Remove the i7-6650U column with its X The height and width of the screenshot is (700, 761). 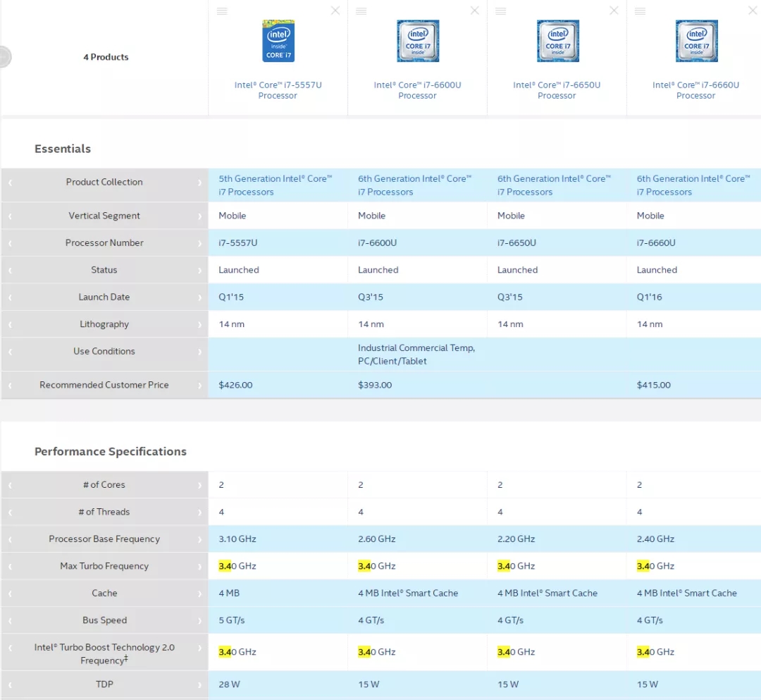click(x=614, y=11)
